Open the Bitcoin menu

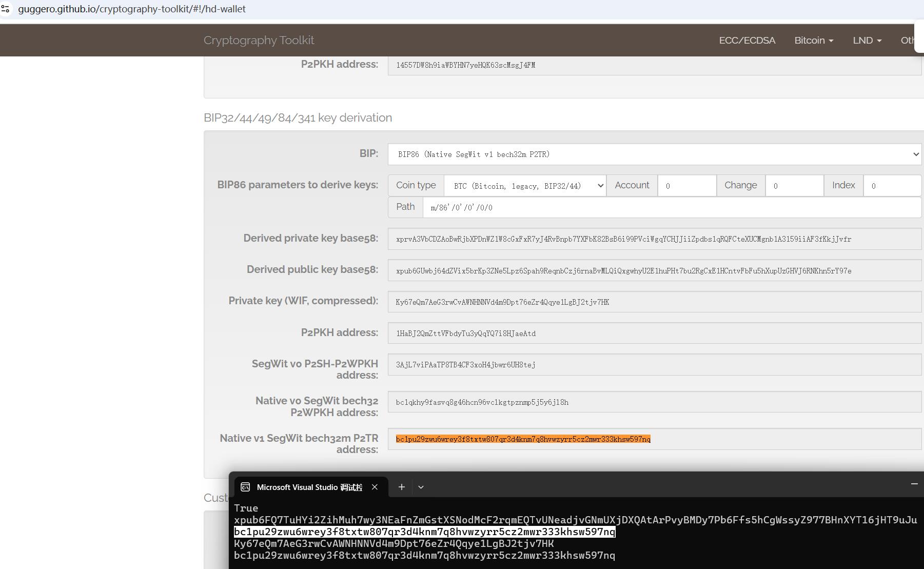813,40
